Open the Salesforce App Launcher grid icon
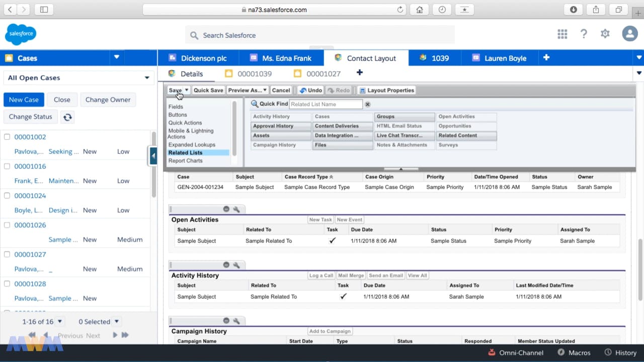This screenshot has width=644, height=362. click(562, 34)
